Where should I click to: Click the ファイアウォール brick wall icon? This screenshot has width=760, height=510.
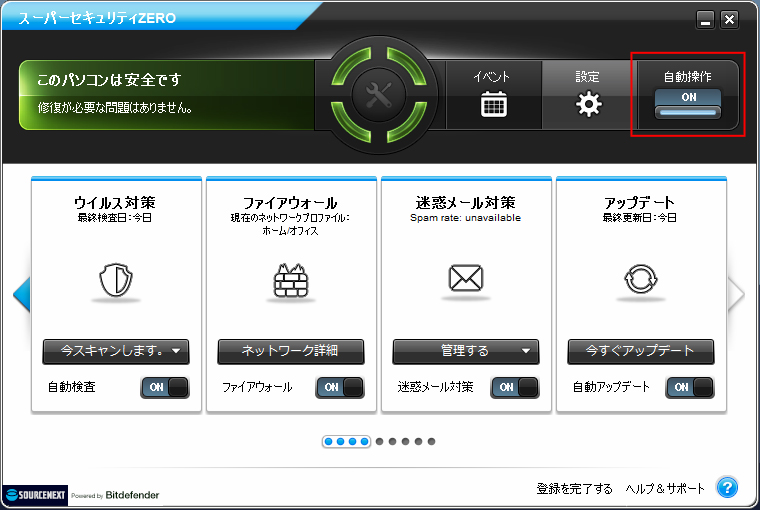click(x=291, y=280)
